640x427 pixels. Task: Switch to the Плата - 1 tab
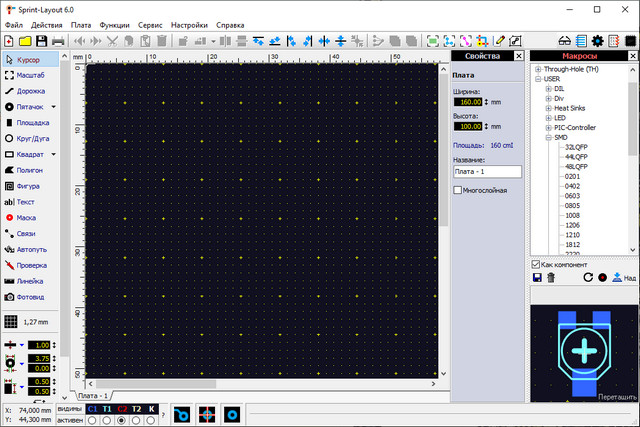pos(93,396)
